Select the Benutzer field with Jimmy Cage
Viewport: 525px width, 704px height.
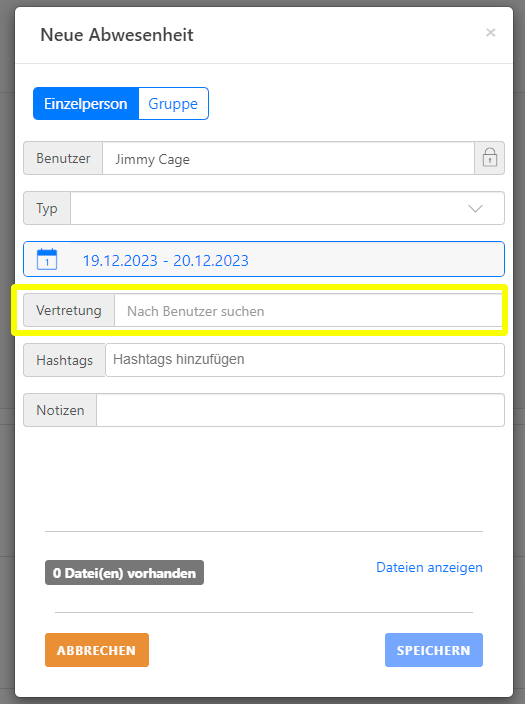[288, 158]
